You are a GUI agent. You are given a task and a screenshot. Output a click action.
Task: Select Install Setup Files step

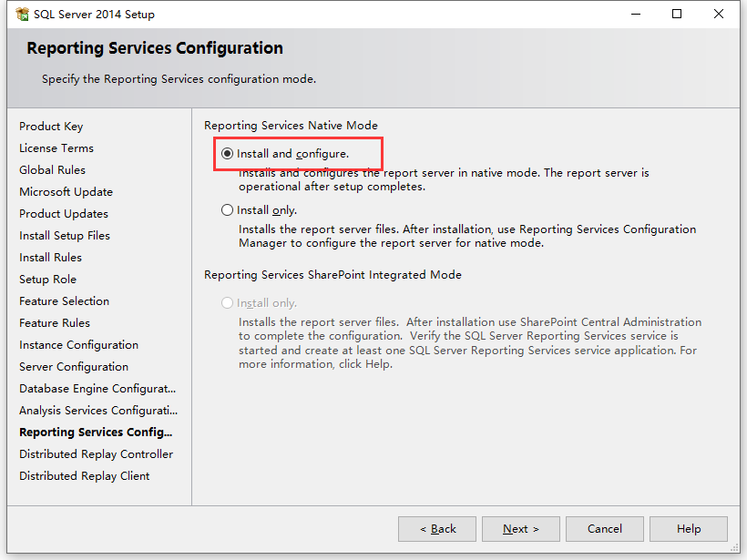click(65, 236)
